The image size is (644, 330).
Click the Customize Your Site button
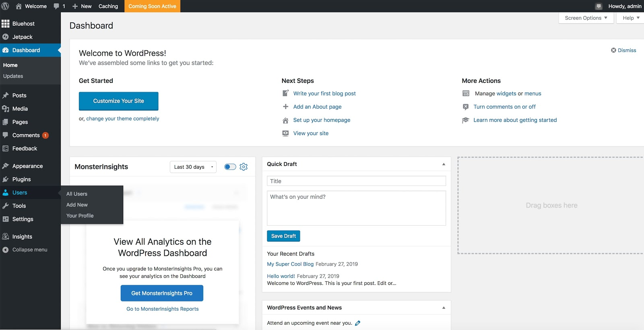(119, 101)
